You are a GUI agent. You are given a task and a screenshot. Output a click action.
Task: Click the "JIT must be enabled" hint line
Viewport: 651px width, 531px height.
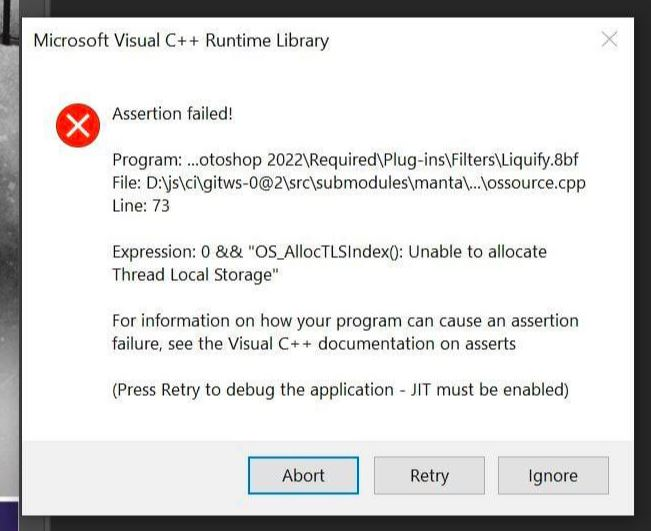[x=340, y=389]
